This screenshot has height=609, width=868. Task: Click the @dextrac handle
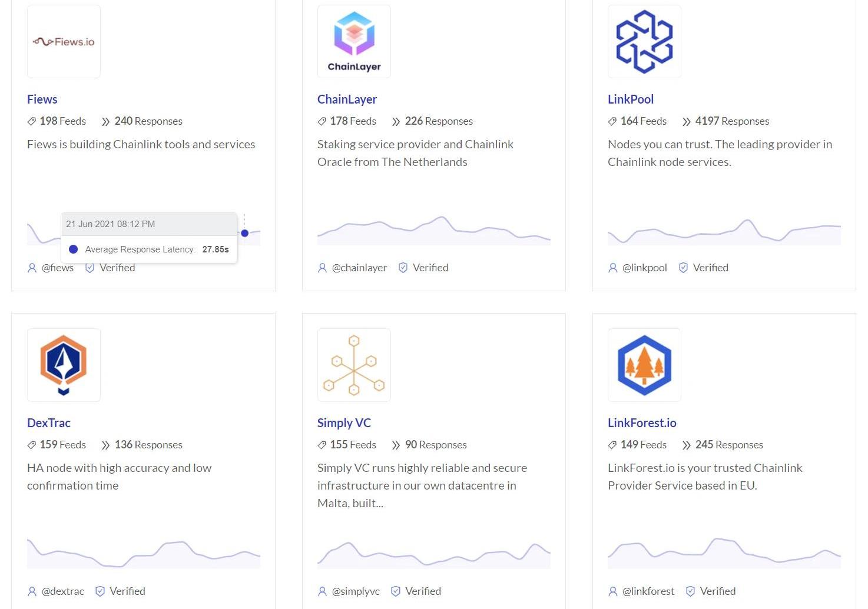point(63,591)
